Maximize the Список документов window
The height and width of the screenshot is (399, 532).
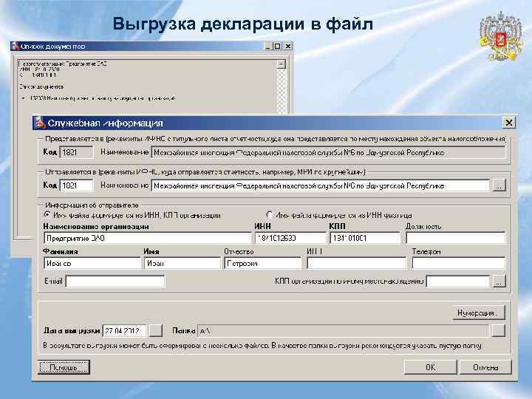(277, 46)
